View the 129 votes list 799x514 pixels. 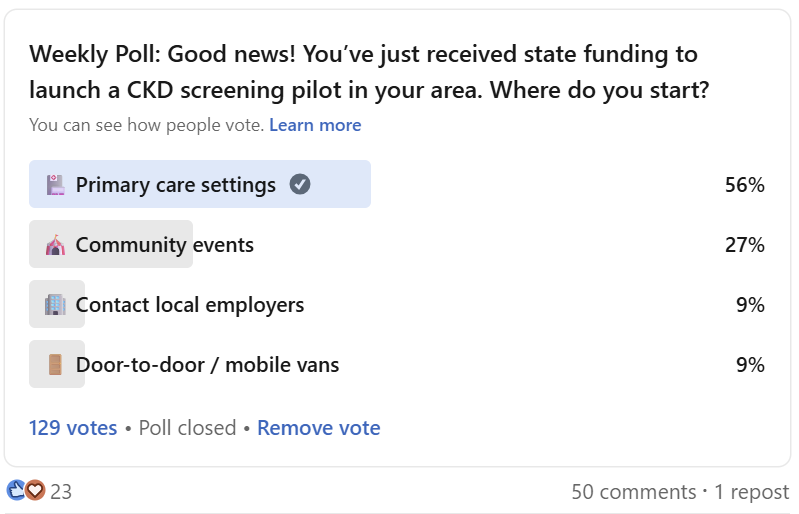tap(73, 428)
